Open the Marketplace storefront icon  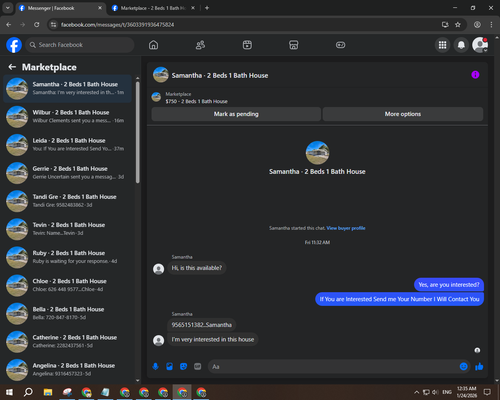point(294,45)
